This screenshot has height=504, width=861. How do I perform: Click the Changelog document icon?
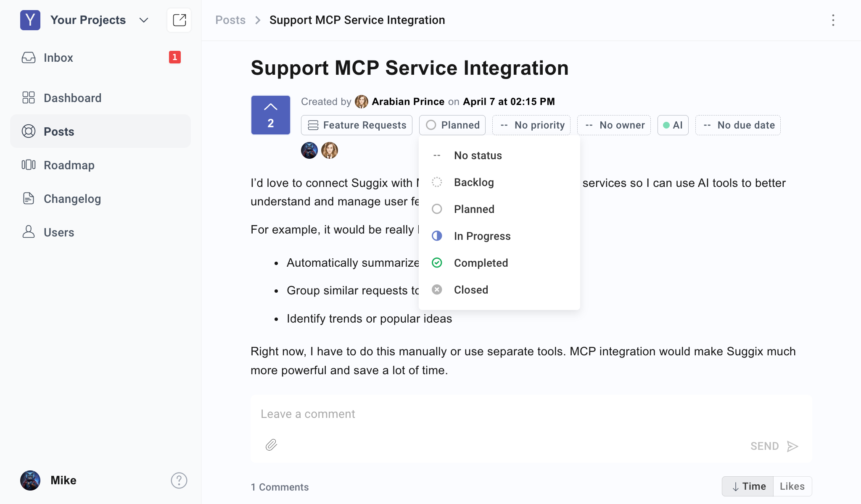29,199
